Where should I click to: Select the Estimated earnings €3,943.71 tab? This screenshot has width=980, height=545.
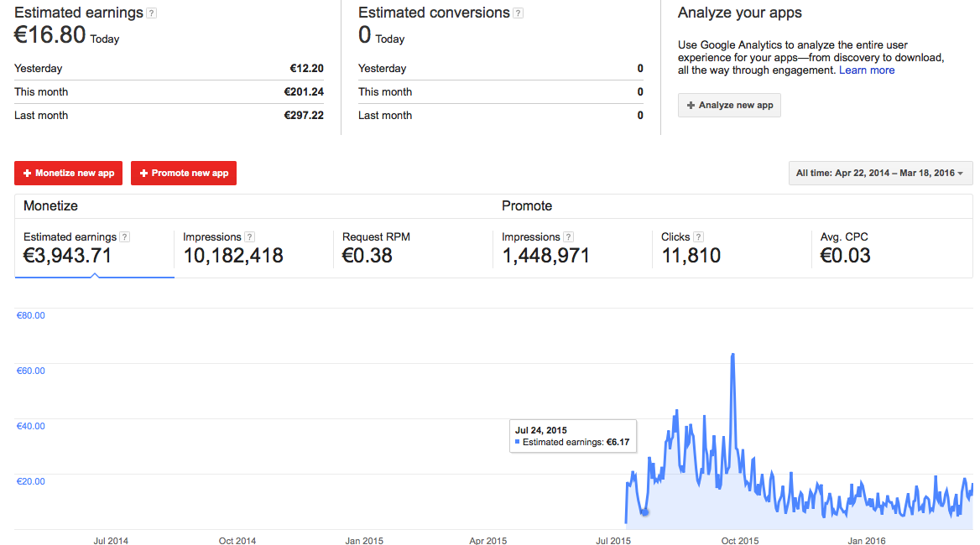[94, 248]
